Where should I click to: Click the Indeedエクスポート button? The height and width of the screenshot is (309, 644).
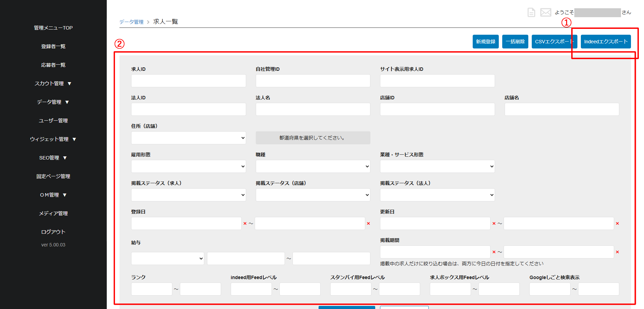[606, 42]
